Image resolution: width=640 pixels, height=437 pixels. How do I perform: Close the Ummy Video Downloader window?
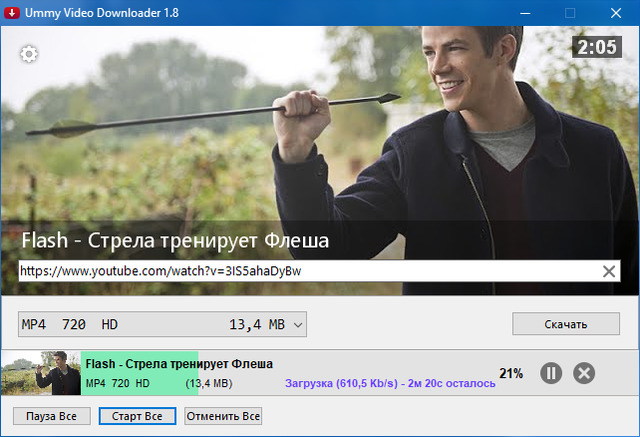[x=616, y=13]
